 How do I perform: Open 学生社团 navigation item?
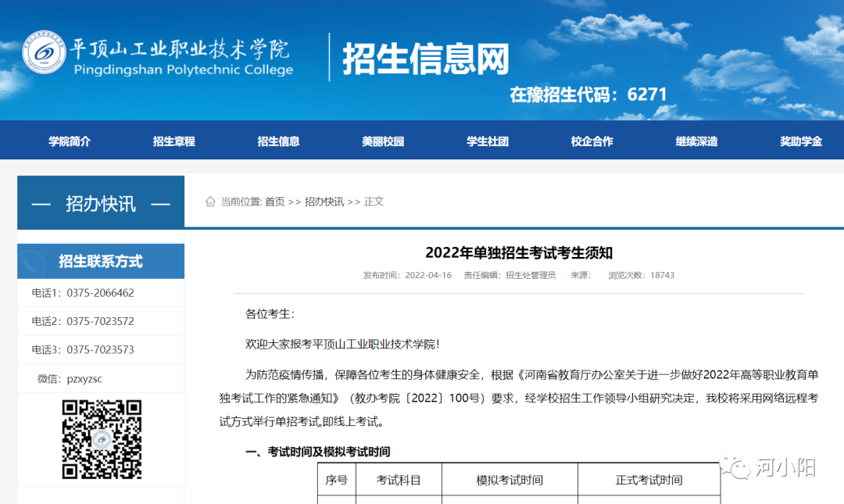tap(488, 141)
